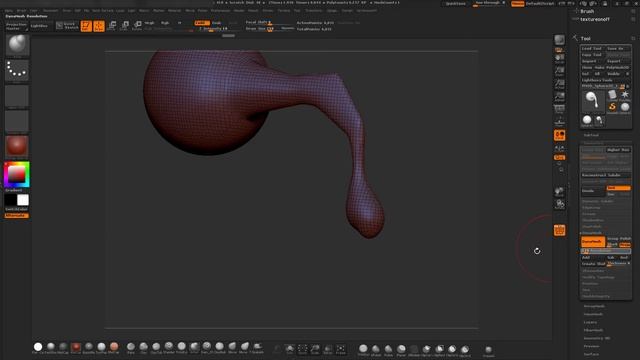Image resolution: width=640 pixels, height=360 pixels.
Task: Open Lightbox Tools
Action: coord(606,80)
